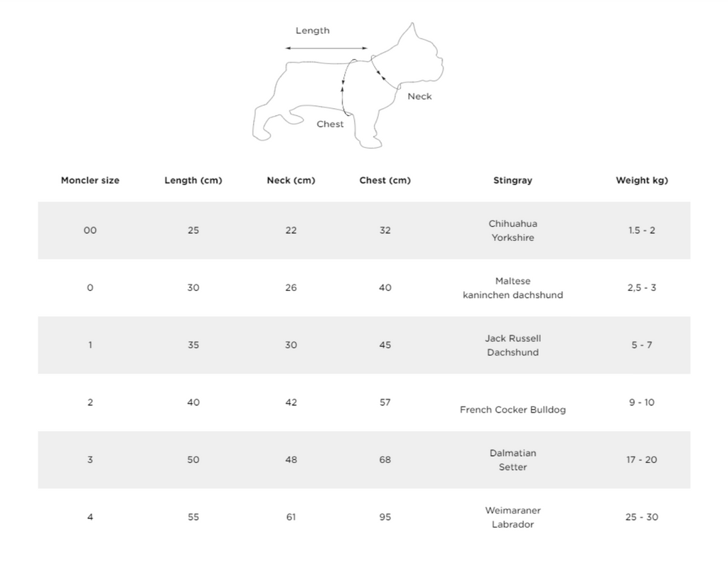
Task: Select the Length (cm) column header
Action: (x=193, y=181)
